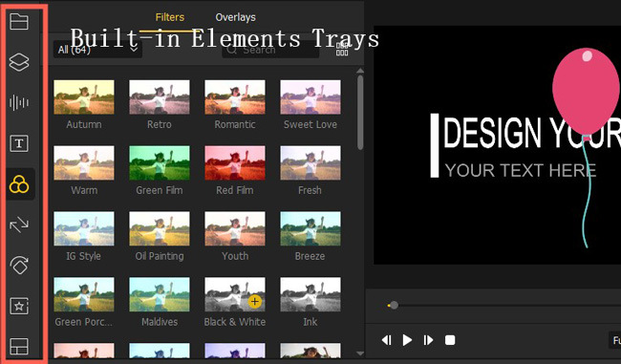
Task: Open the Audio waveform tray
Action: click(19, 102)
